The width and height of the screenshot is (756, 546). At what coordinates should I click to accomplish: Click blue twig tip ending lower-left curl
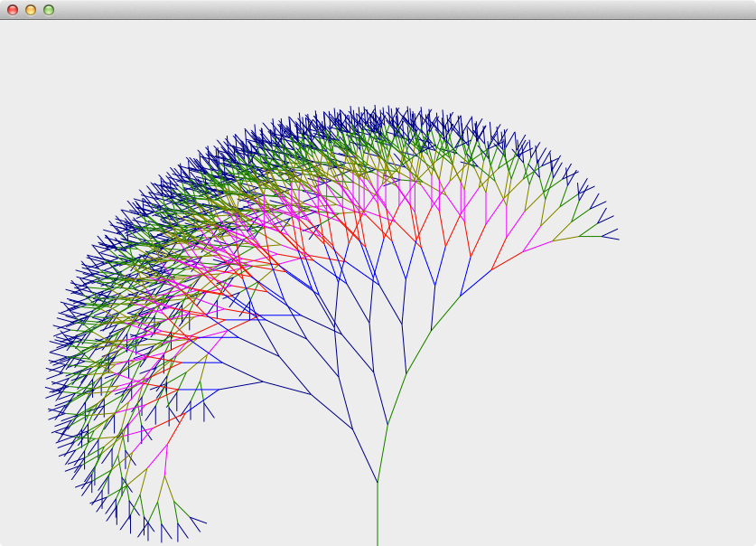tap(206, 522)
